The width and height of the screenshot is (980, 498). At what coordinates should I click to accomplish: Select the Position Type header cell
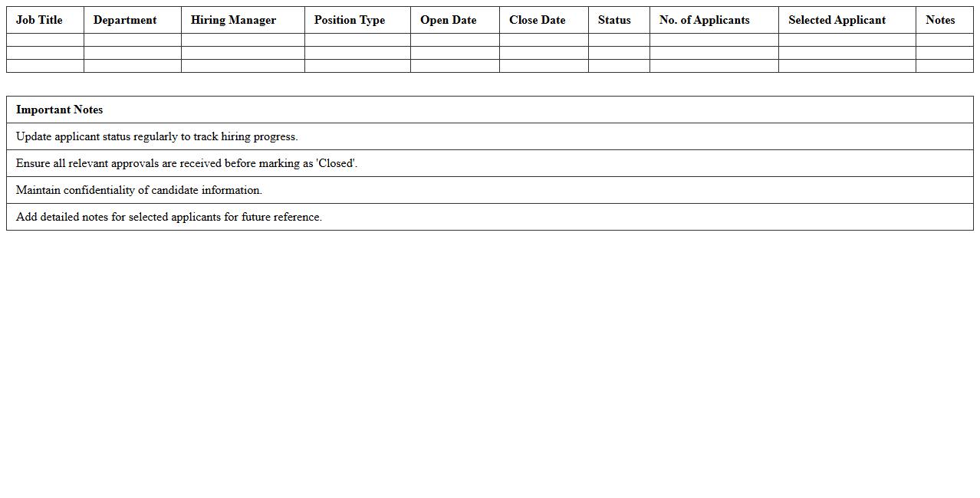coord(350,20)
